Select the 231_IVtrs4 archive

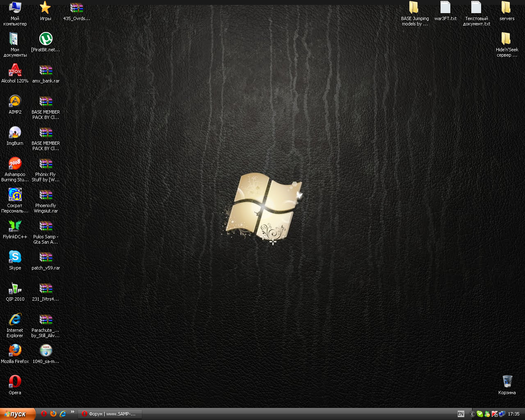(46, 292)
